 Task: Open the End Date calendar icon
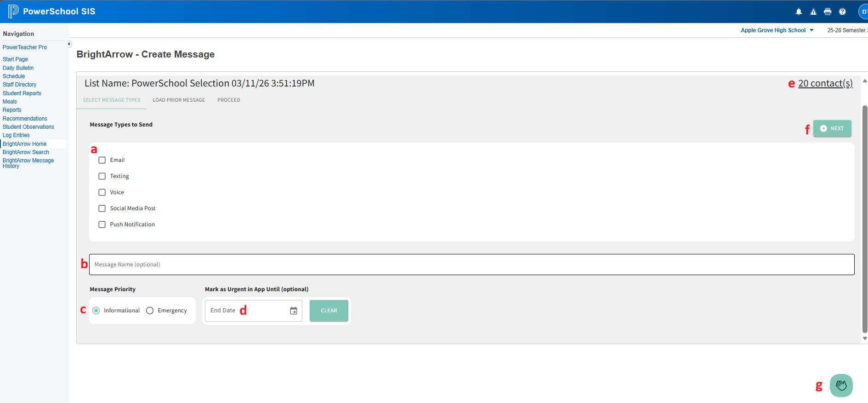[x=294, y=311]
